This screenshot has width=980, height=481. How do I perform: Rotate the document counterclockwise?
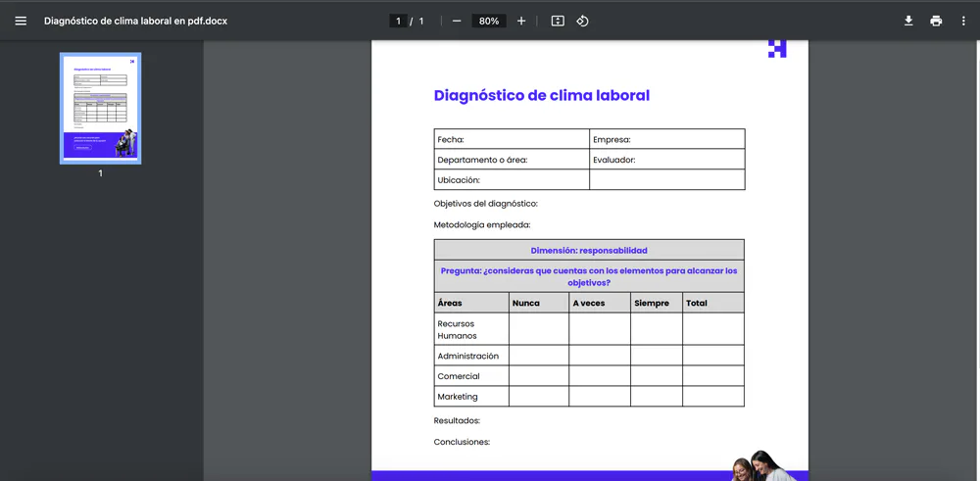[x=582, y=22]
